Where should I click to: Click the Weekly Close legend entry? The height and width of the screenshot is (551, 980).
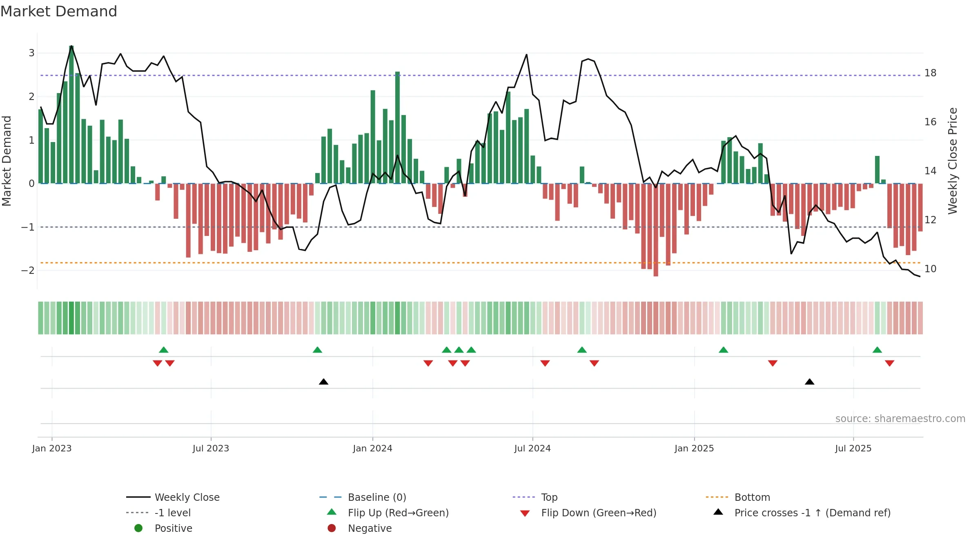[173, 497]
